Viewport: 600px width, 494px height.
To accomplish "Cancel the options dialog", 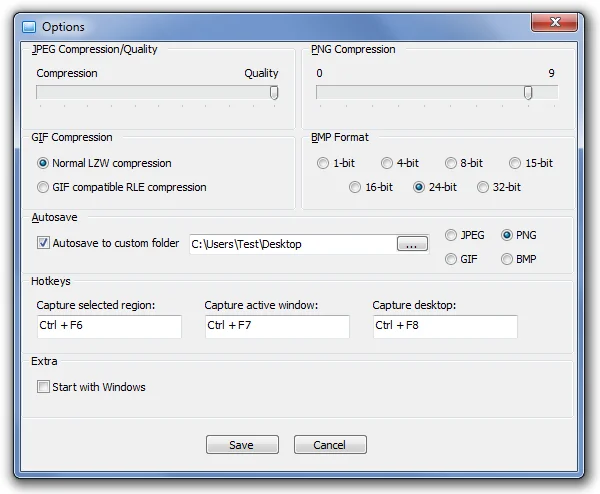I will coord(330,445).
